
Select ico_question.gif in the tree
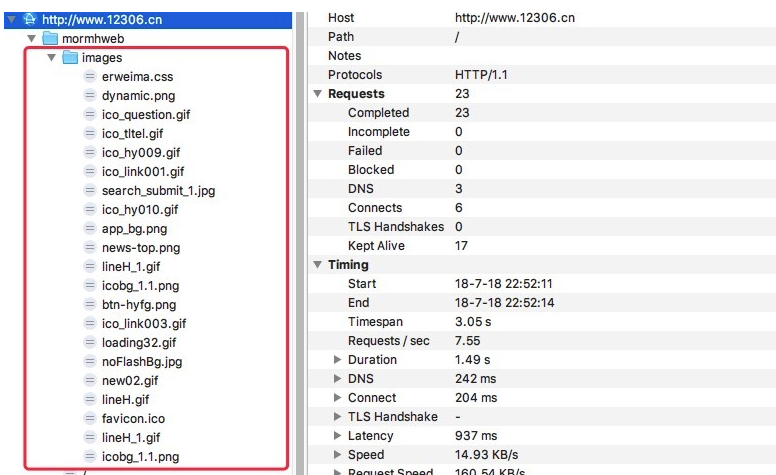pyautogui.click(x=145, y=114)
